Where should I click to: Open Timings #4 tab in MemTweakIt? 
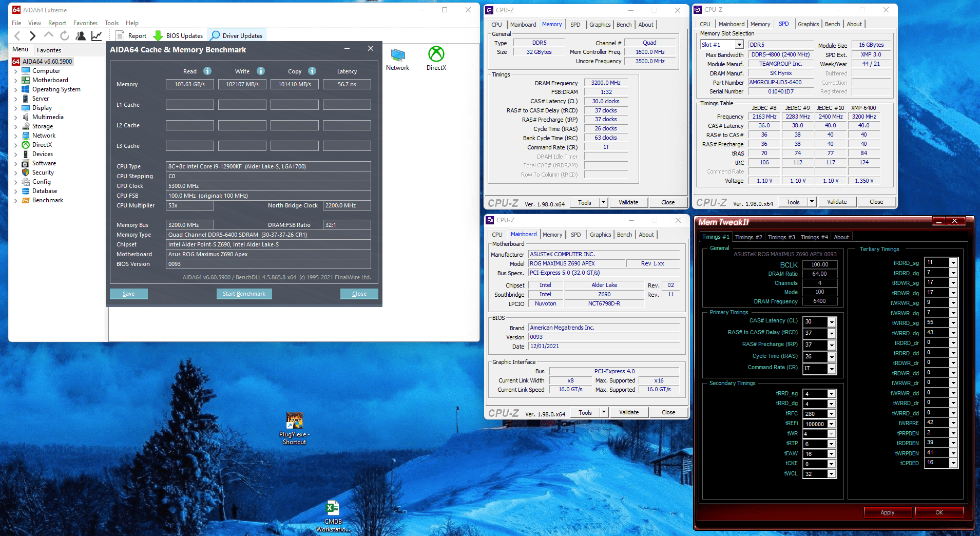pyautogui.click(x=814, y=237)
